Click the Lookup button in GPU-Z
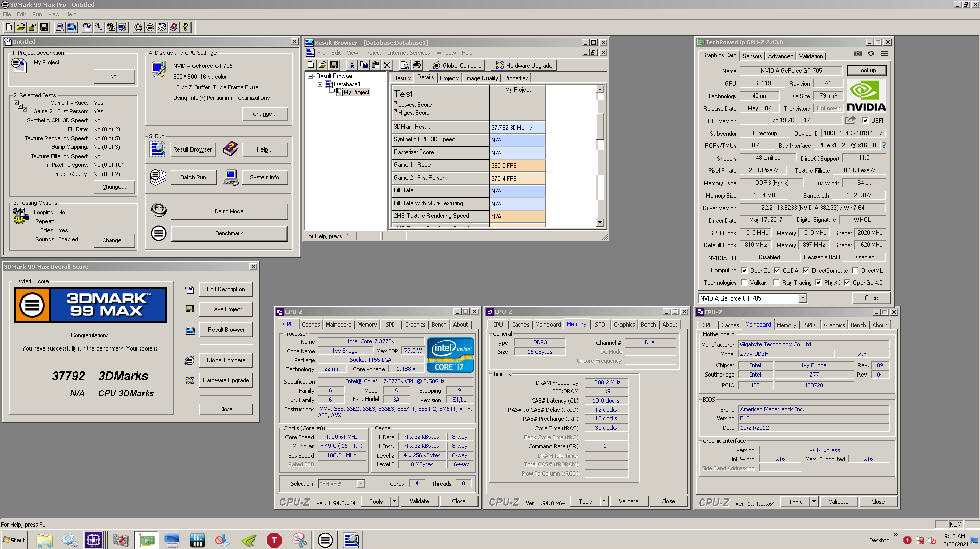This screenshot has height=549, width=980. 866,70
